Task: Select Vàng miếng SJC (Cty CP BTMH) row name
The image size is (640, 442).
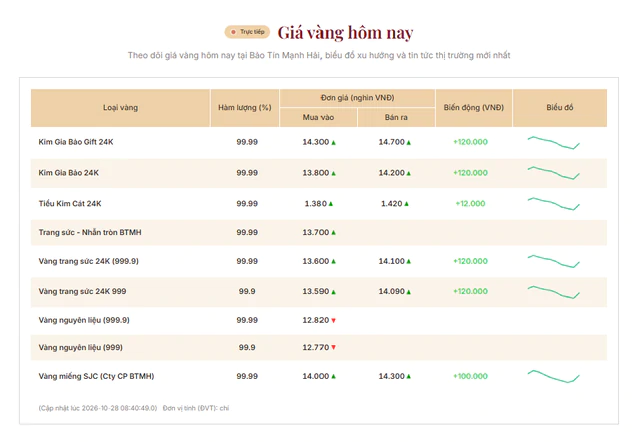Action: tap(96, 376)
